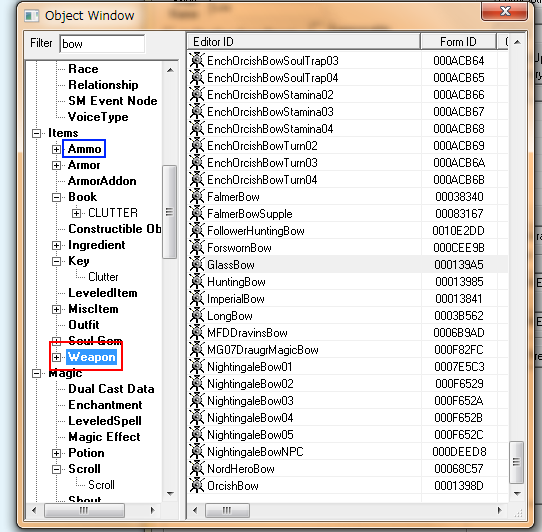Click the weapon icon beside GlassBow
Image resolution: width=542 pixels, height=532 pixels.
point(197,265)
